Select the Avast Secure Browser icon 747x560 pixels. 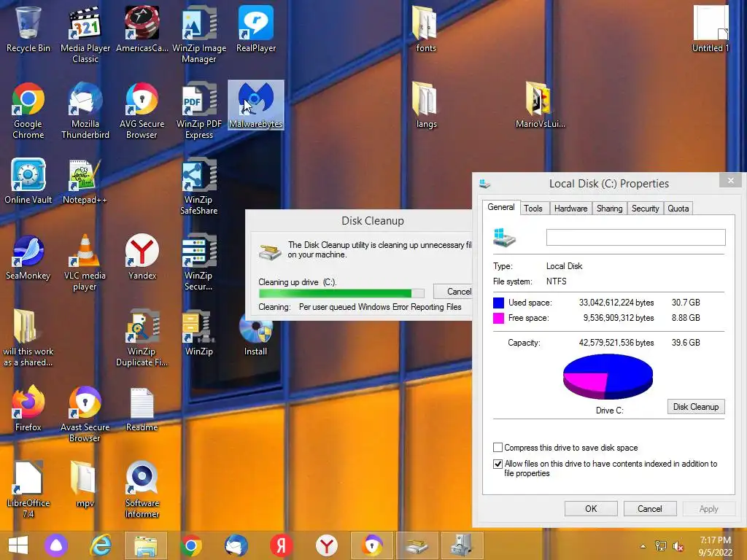85,414
